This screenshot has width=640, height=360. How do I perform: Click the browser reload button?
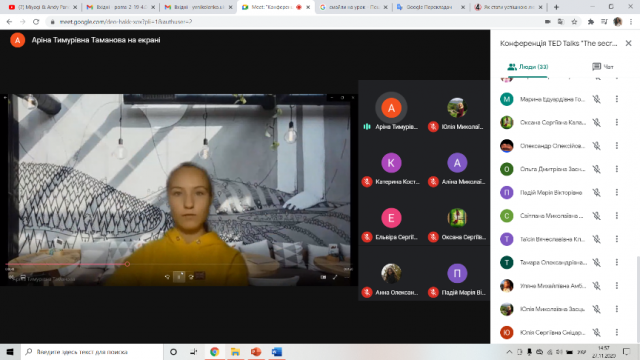(x=36, y=22)
